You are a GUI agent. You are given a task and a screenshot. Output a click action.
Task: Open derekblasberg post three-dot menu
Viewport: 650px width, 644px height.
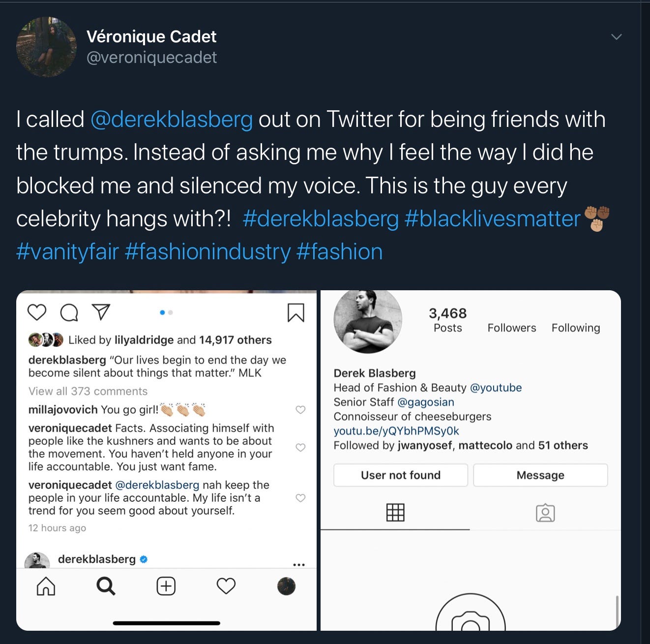pyautogui.click(x=299, y=565)
